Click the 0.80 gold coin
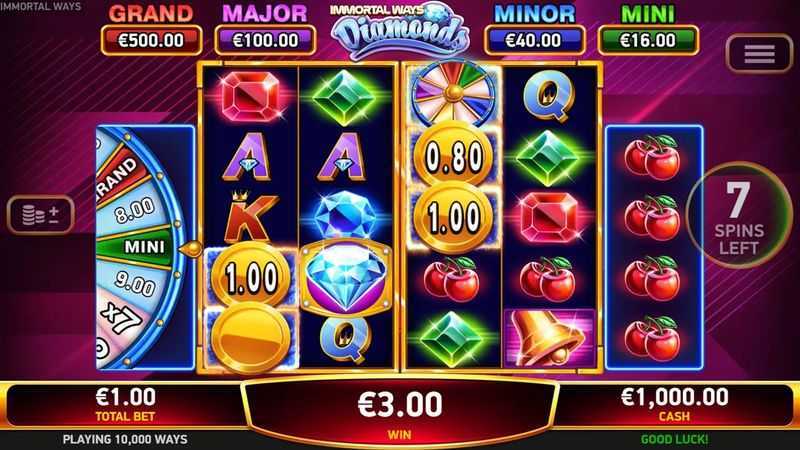The height and width of the screenshot is (450, 800). click(454, 155)
